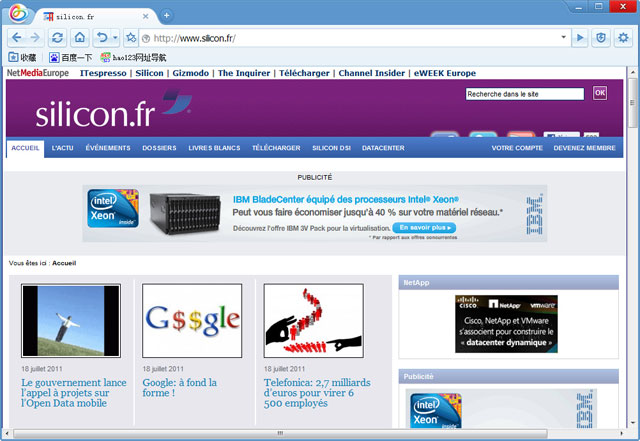Click the silicon.fr site logo
Image resolution: width=640 pixels, height=441 pixels.
[111, 109]
